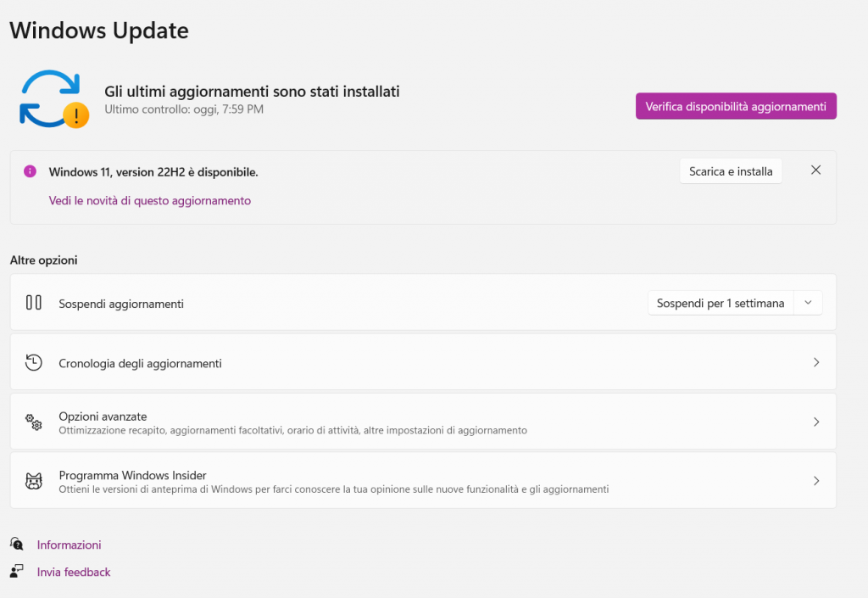The height and width of the screenshot is (598, 868).
Task: Expand Cronologia degli aggiornamenti via its chevron
Action: click(x=816, y=362)
